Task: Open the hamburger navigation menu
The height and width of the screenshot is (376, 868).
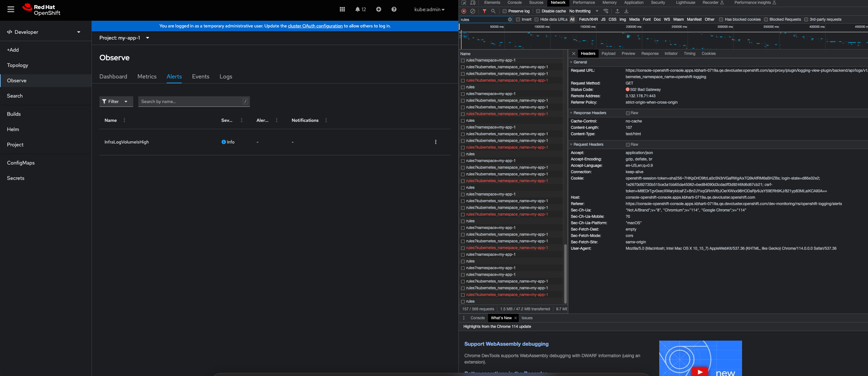Action: pos(11,10)
